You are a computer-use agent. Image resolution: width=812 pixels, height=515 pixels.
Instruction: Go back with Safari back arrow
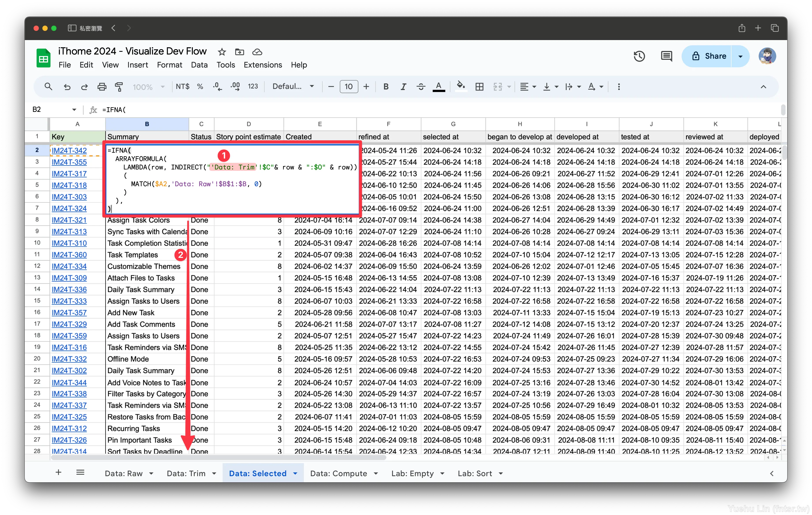coord(113,28)
